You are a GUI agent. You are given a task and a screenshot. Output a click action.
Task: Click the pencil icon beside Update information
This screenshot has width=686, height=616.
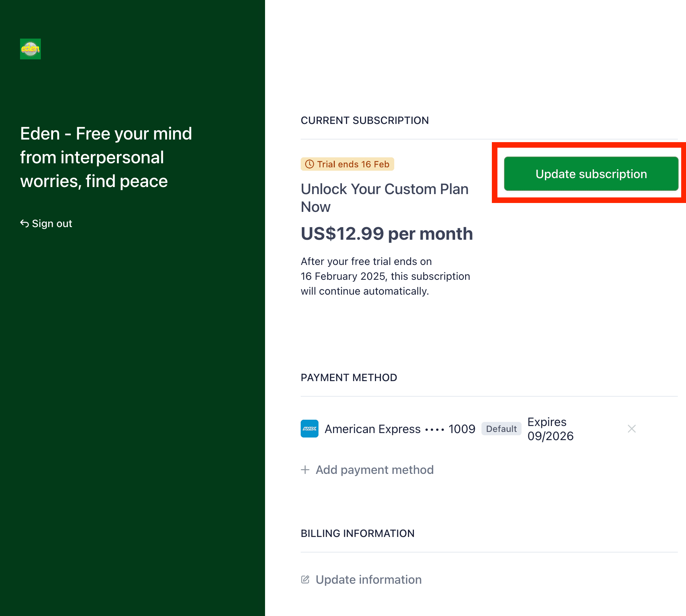click(305, 579)
